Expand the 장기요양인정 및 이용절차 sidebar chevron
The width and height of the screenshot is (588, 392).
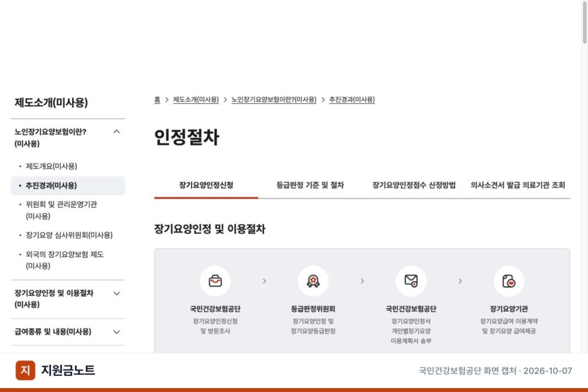click(x=117, y=293)
